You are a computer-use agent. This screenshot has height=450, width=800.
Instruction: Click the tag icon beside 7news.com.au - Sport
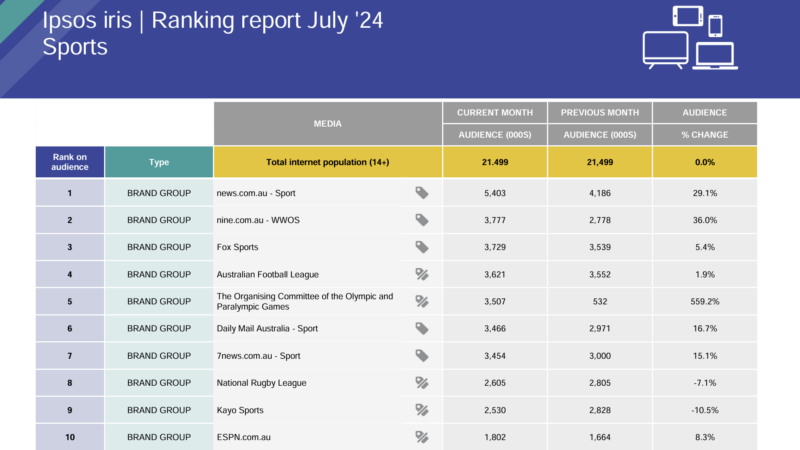421,356
